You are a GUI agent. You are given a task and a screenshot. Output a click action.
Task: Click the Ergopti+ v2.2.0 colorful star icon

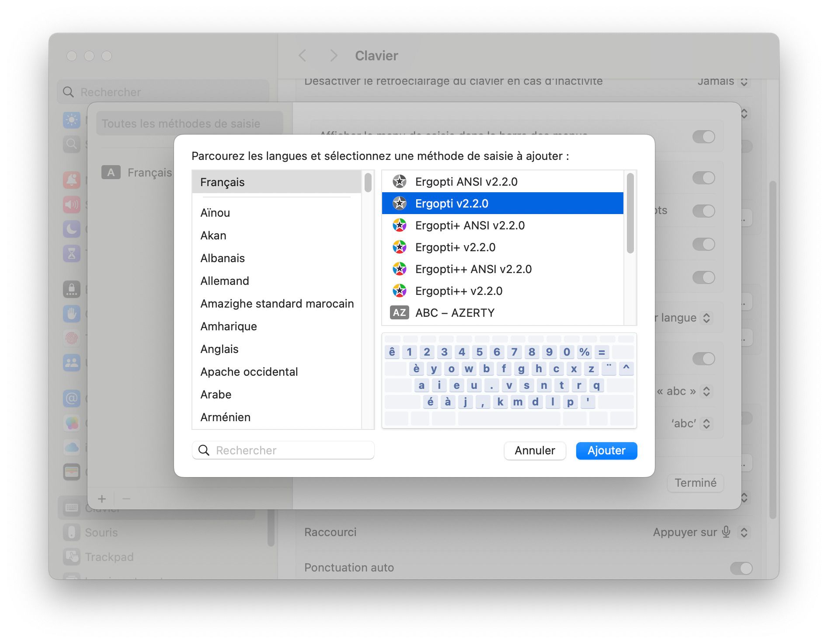[x=399, y=247]
